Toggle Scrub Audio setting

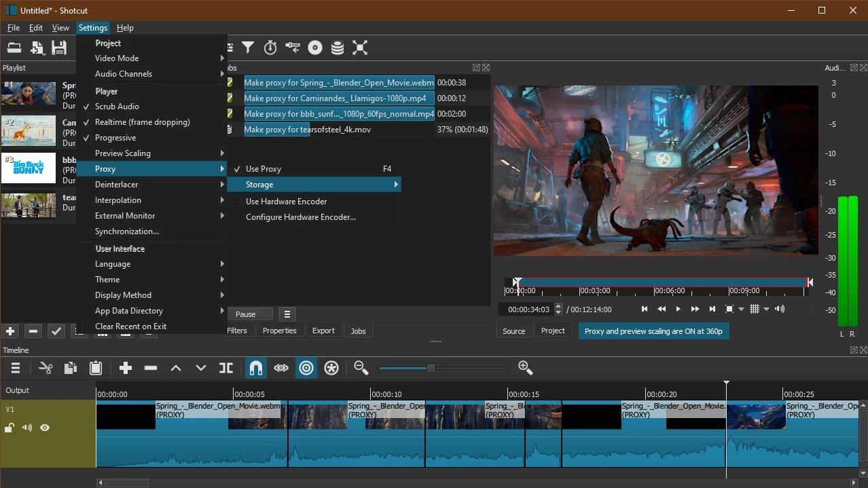(x=151, y=107)
